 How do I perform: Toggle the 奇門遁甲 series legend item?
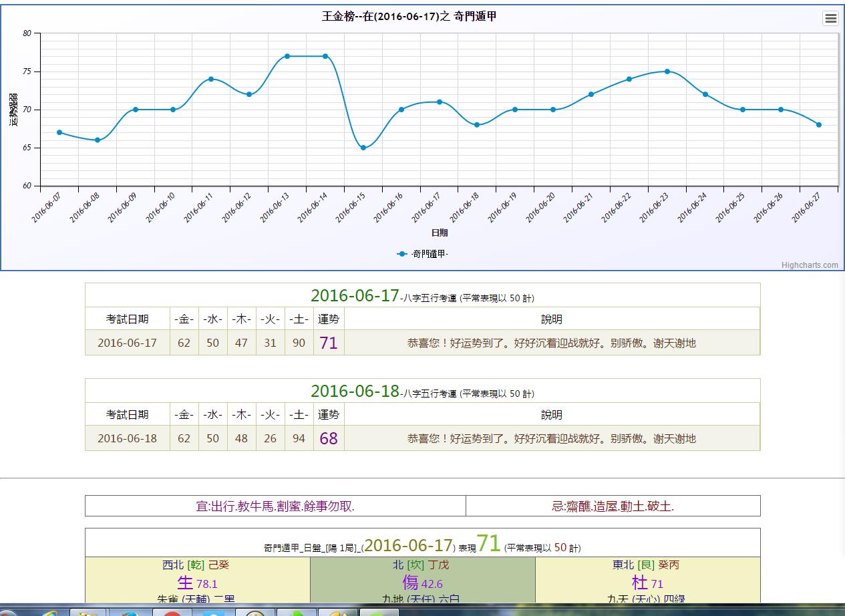point(422,254)
